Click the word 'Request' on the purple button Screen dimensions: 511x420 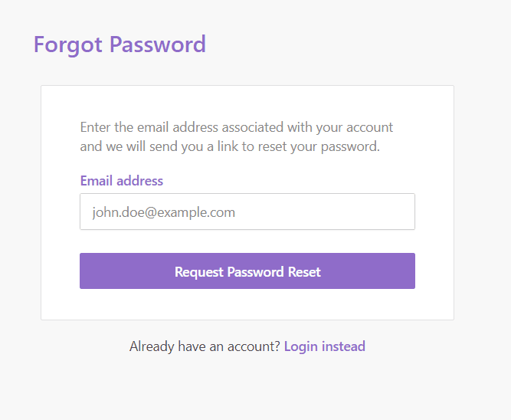pyautogui.click(x=199, y=272)
